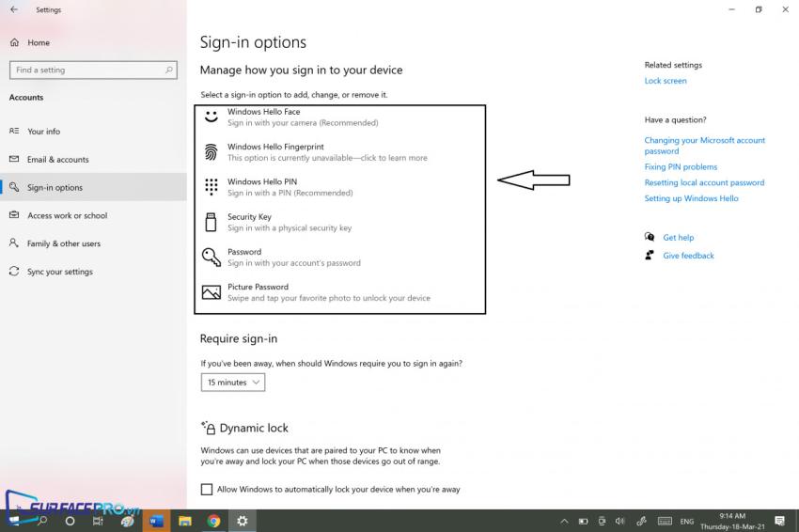The height and width of the screenshot is (532, 799).
Task: Click the Password key icon
Action: 211,258
